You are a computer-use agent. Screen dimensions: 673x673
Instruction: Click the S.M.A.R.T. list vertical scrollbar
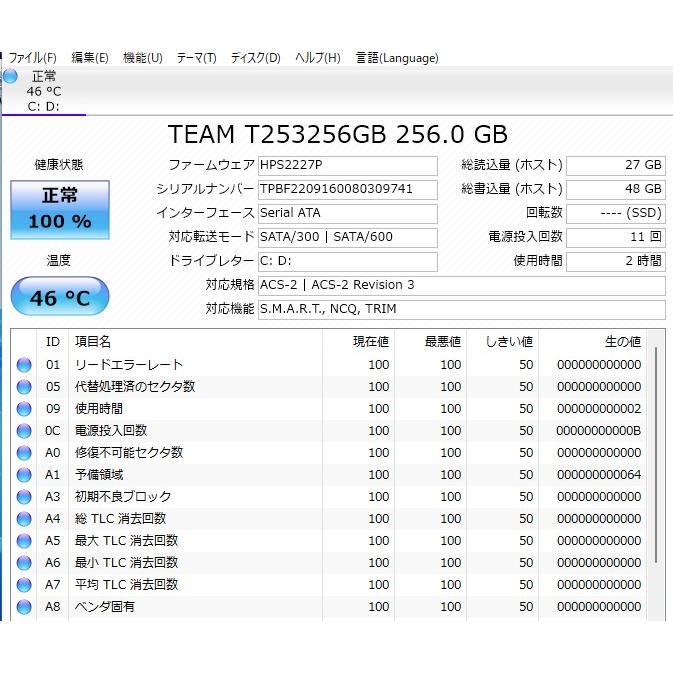coord(656,455)
